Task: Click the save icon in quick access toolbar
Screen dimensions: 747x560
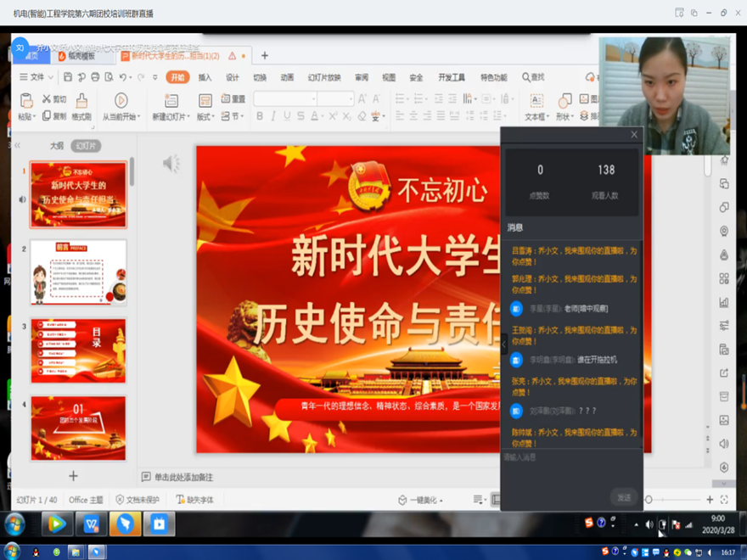Action: [66, 77]
